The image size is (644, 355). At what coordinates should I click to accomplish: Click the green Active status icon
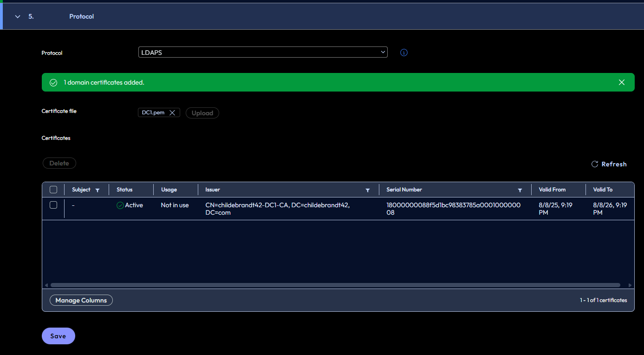pyautogui.click(x=120, y=205)
